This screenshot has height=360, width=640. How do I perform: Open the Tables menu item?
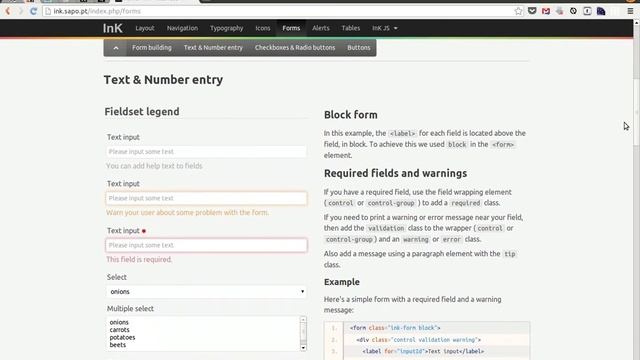coord(351,28)
